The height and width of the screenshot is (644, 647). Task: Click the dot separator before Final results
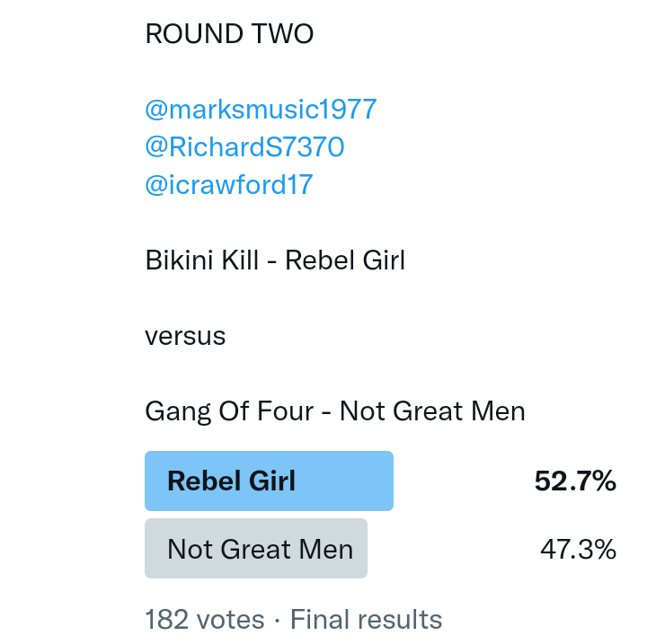click(278, 620)
